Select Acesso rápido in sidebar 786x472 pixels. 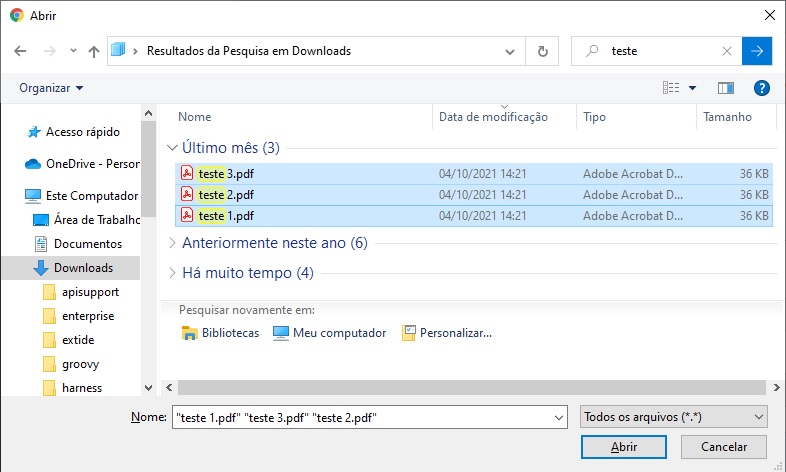(73, 132)
